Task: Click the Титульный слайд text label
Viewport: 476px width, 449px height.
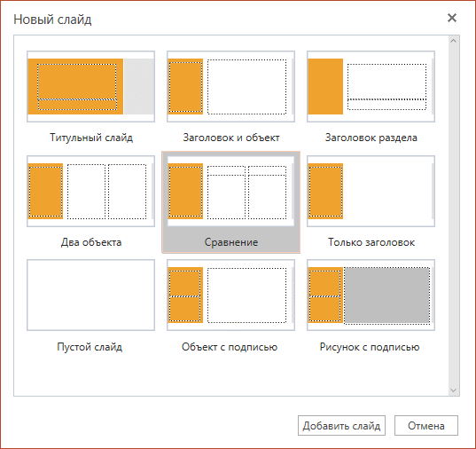Action: point(91,138)
